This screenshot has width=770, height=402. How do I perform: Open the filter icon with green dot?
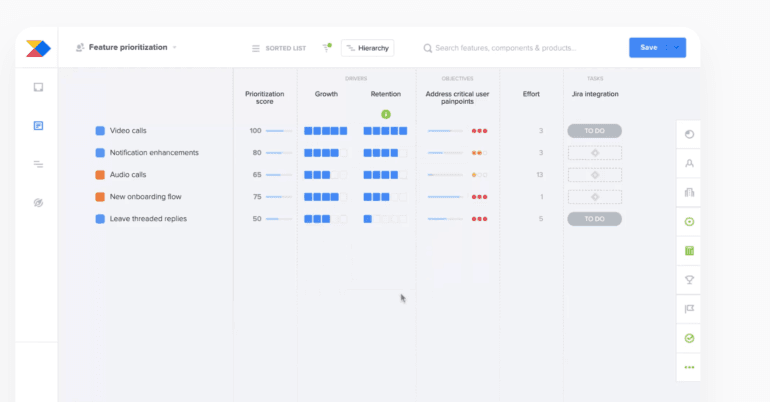[x=327, y=48]
